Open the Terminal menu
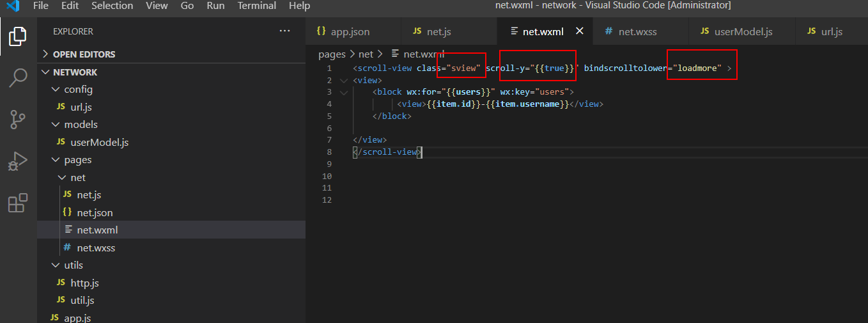Screen dimensions: 868x323 point(256,6)
